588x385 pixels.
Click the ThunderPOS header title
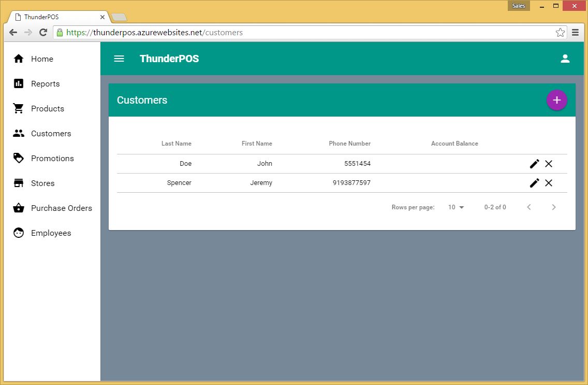[x=169, y=59]
